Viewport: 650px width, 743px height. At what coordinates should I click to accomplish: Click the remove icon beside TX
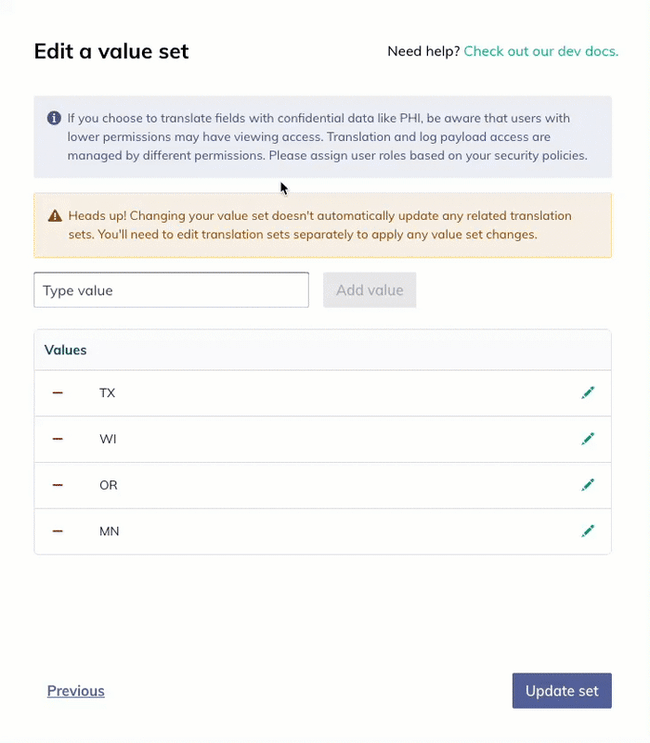tap(57, 393)
